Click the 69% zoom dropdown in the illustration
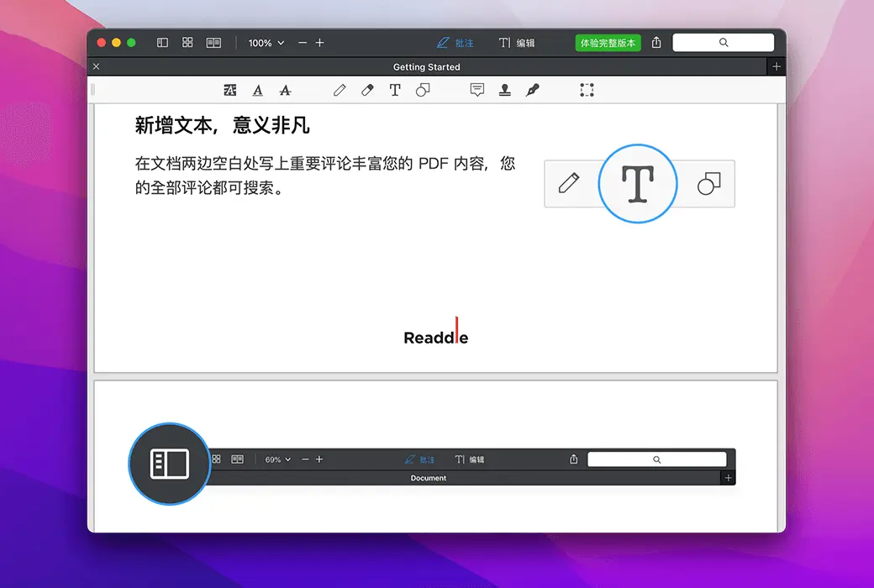 [277, 459]
